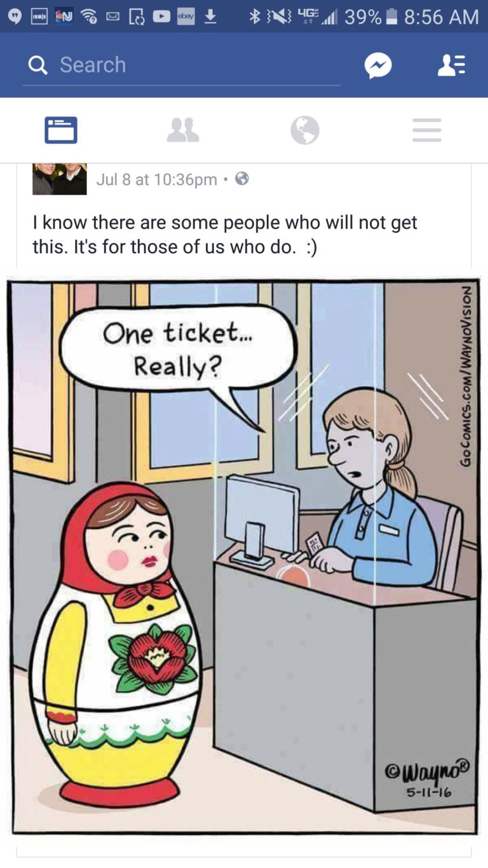Focus the Search input field

182,65
